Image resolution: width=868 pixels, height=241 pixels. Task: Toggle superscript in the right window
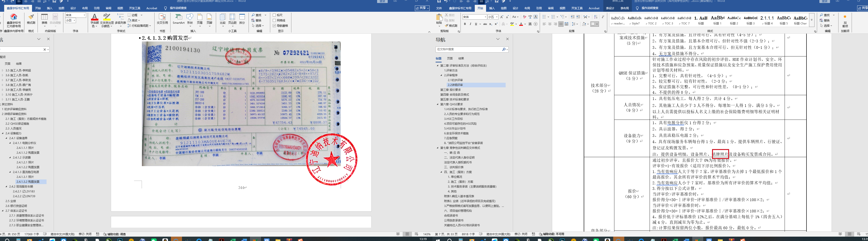(x=496, y=24)
